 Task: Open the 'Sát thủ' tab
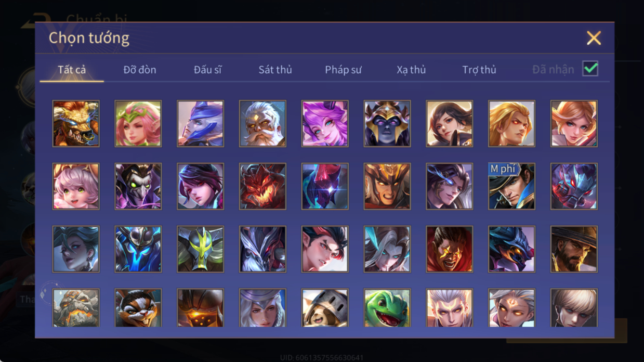click(275, 70)
